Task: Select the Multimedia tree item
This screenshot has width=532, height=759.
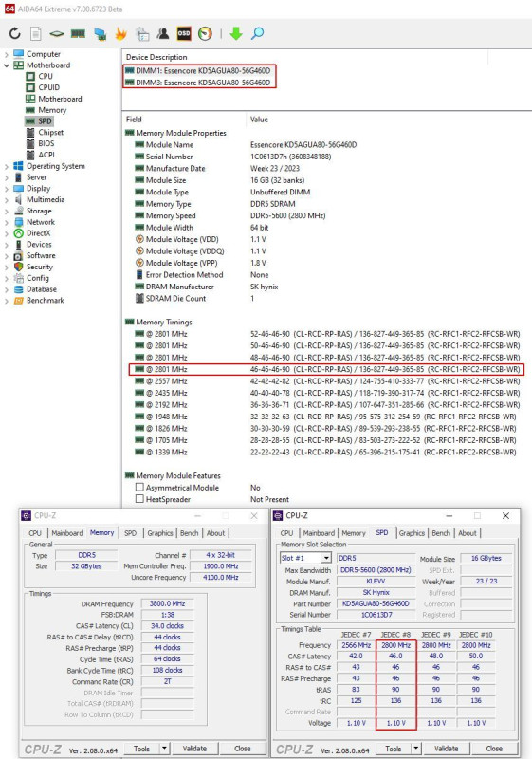Action: (46, 199)
